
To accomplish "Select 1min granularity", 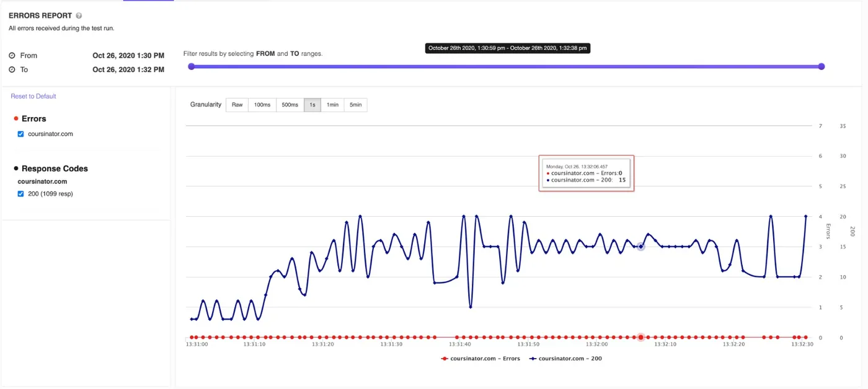I will pos(332,105).
